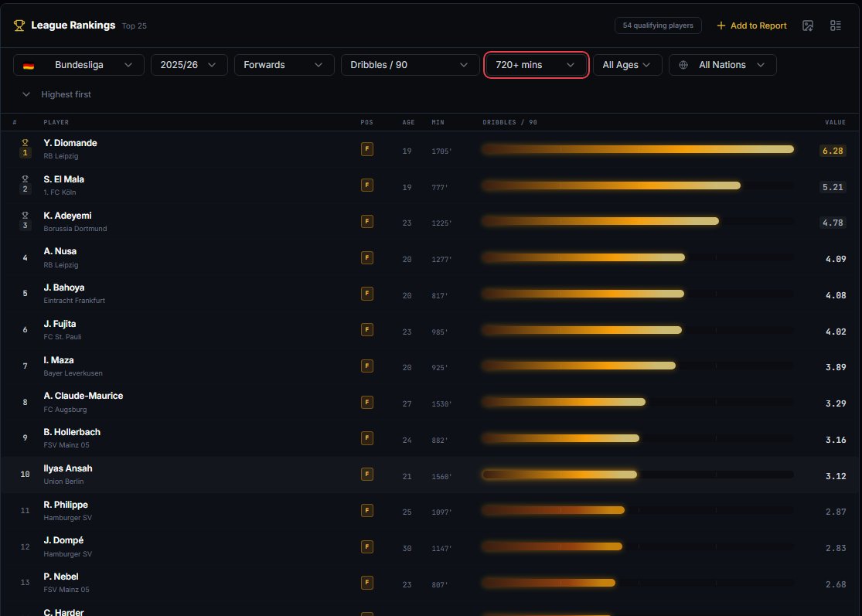Viewport: 862px width, 616px height.
Task: Click B. Hollerbach player name
Action: [71, 432]
